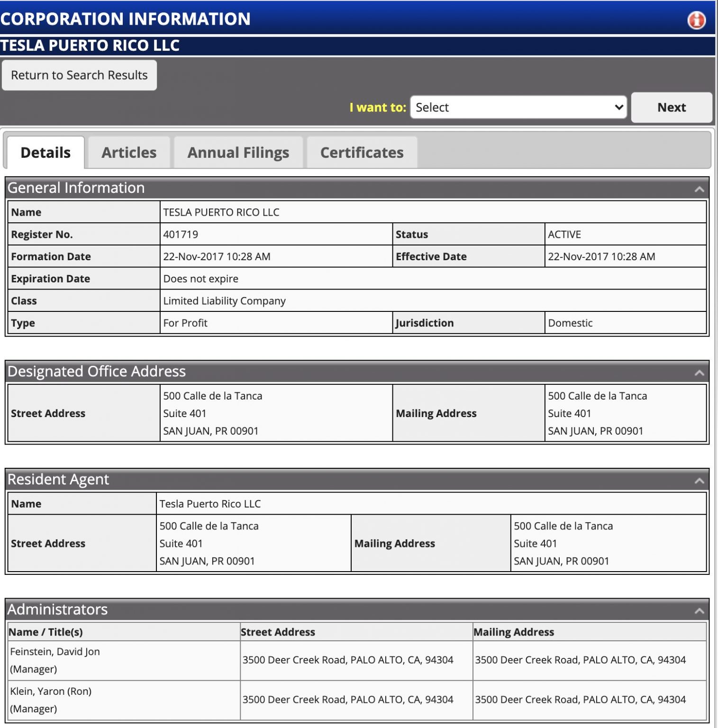This screenshot has width=718, height=728.
Task: Select register number 401719
Action: pos(181,234)
